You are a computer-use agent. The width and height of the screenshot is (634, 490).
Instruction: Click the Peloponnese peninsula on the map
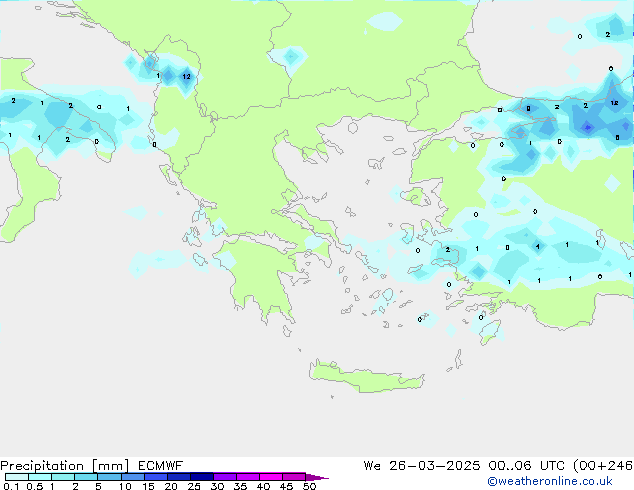coord(261,275)
